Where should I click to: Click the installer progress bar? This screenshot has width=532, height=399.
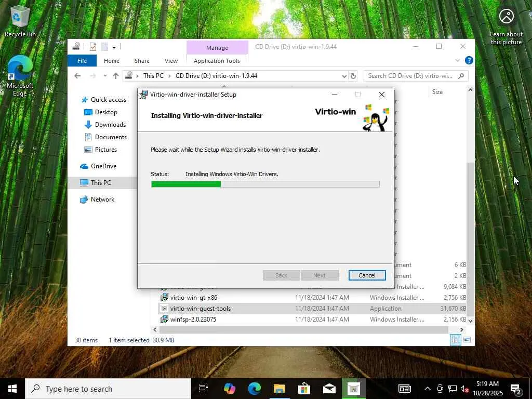pos(265,184)
